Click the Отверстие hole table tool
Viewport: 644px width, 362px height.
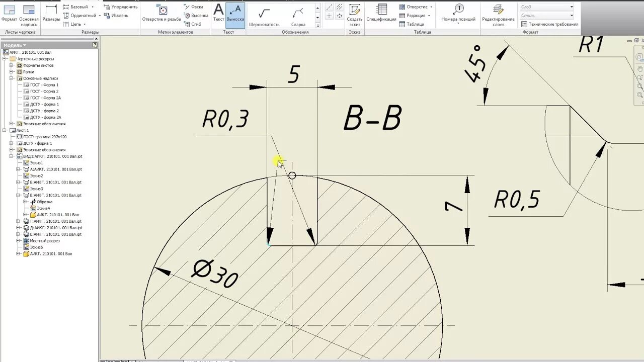[x=414, y=7]
